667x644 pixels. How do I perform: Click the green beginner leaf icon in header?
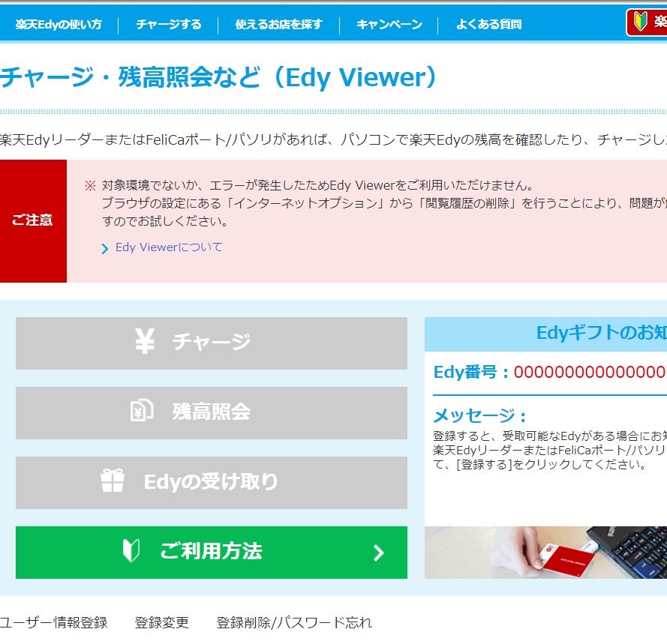click(640, 21)
